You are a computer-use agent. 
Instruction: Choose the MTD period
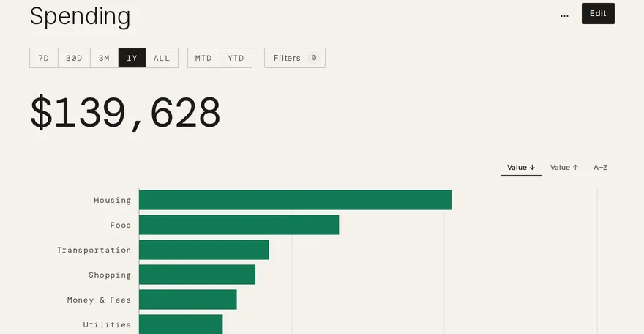203,58
